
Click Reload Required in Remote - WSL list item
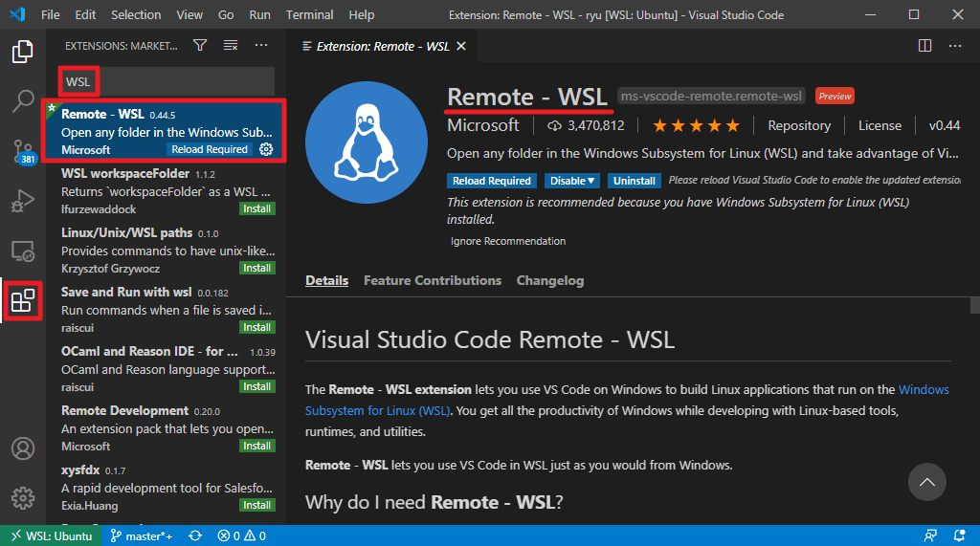[x=210, y=149]
